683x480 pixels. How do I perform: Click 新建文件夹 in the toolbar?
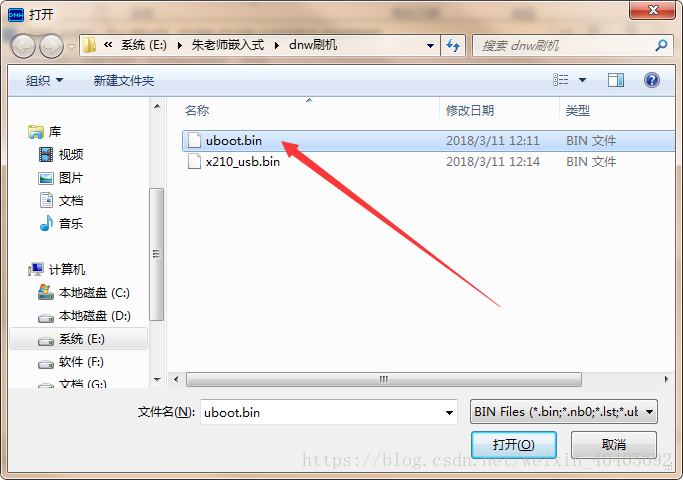pyautogui.click(x=124, y=81)
